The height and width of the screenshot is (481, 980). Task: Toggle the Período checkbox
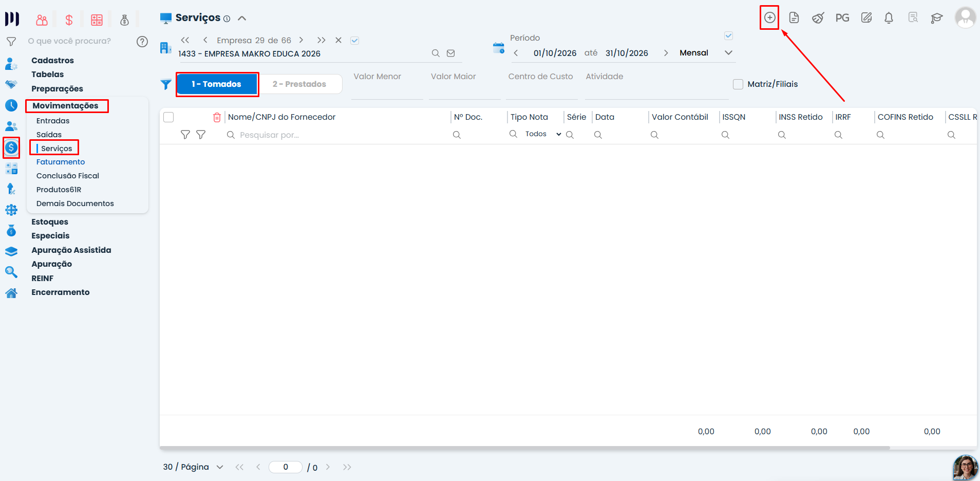[728, 36]
